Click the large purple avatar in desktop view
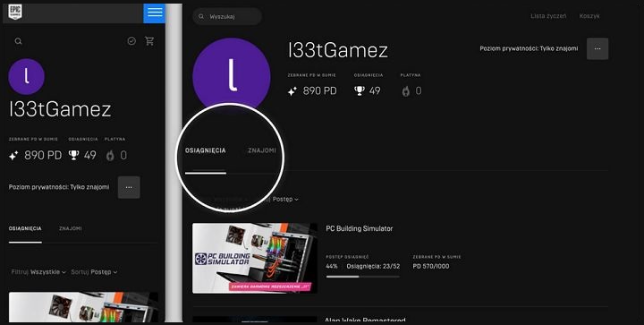 (x=232, y=76)
